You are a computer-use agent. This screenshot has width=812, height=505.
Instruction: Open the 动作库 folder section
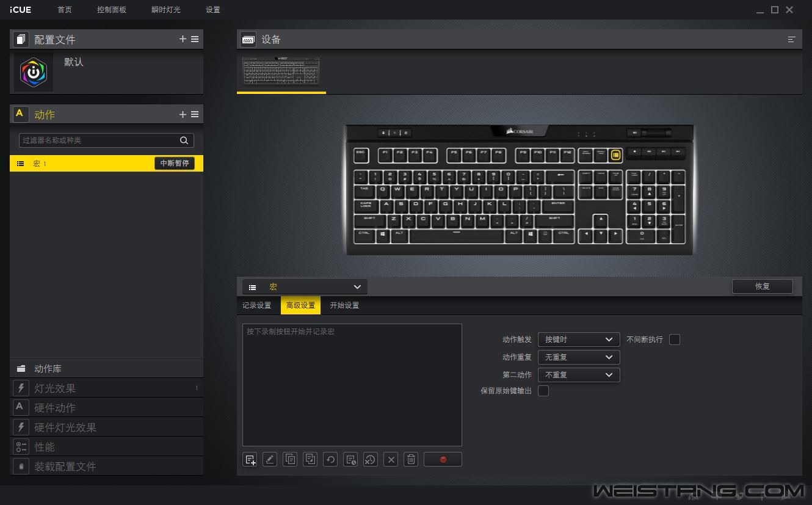[106, 368]
